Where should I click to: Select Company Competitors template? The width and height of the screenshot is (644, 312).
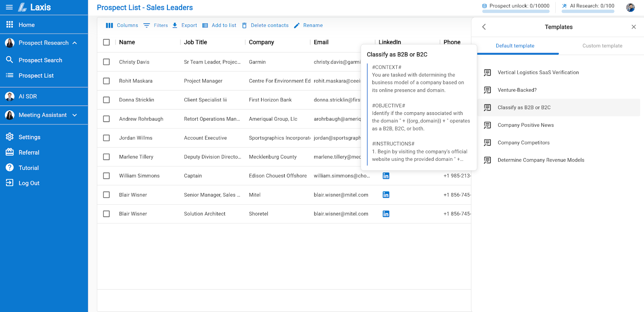[x=524, y=143]
